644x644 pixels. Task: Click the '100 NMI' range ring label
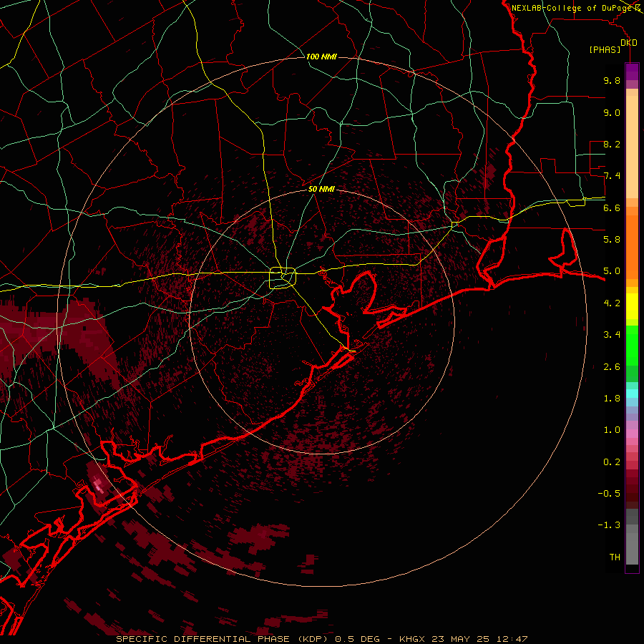321,57
